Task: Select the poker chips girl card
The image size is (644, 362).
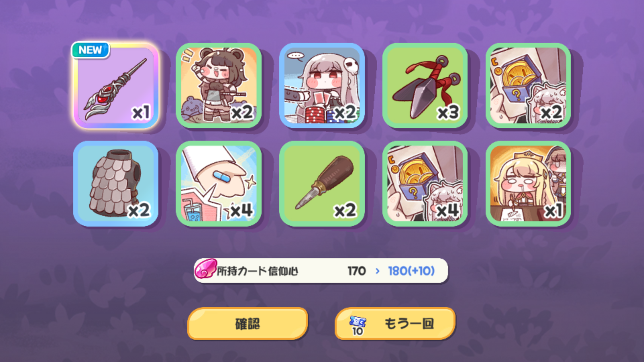Action: [322, 85]
